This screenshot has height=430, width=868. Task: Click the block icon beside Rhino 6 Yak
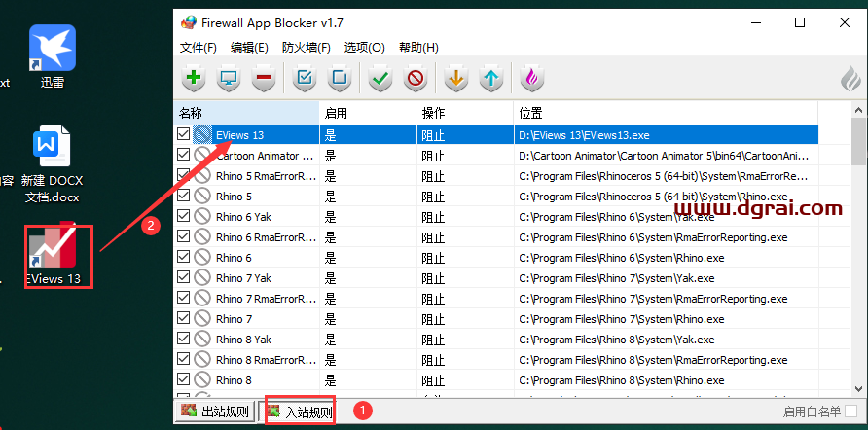click(x=202, y=217)
